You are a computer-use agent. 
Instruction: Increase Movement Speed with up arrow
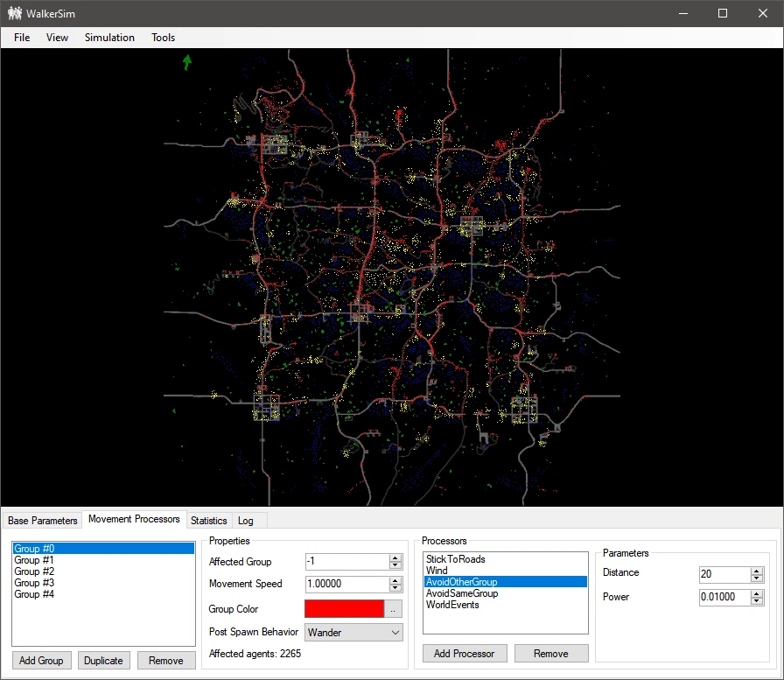pos(395,580)
